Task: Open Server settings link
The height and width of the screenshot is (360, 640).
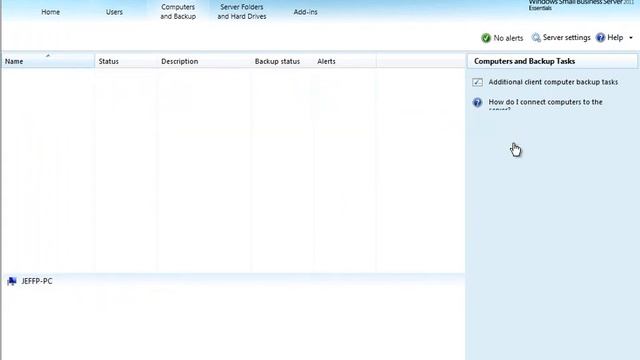Action: click(x=567, y=38)
